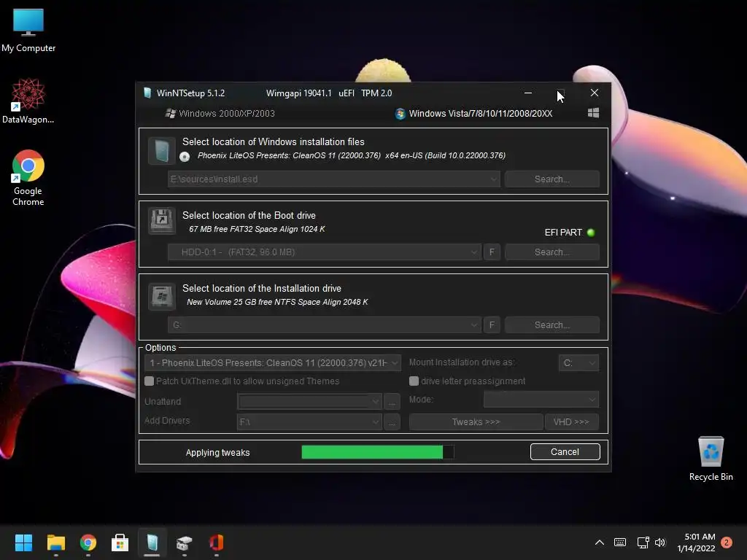Click the volume speaker tray icon
The width and height of the screenshot is (747, 560).
[659, 542]
